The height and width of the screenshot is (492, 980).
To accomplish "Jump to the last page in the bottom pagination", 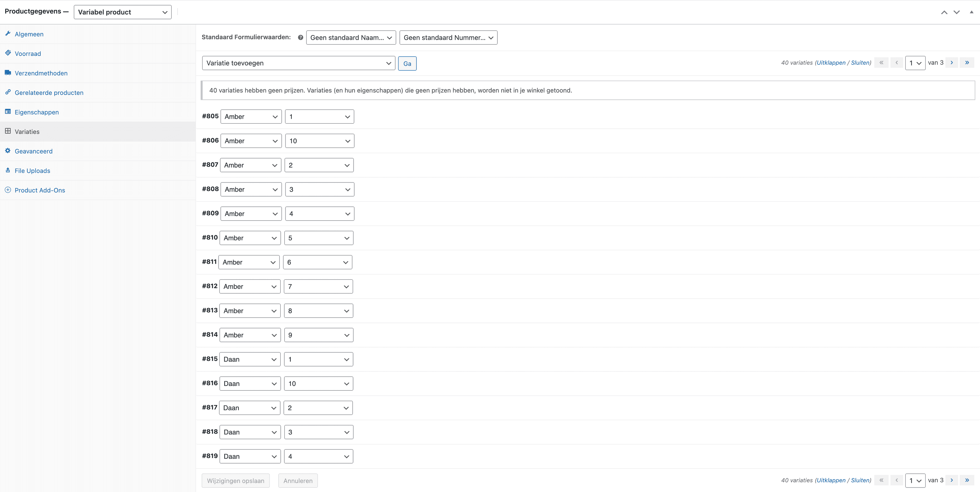I will pyautogui.click(x=967, y=480).
